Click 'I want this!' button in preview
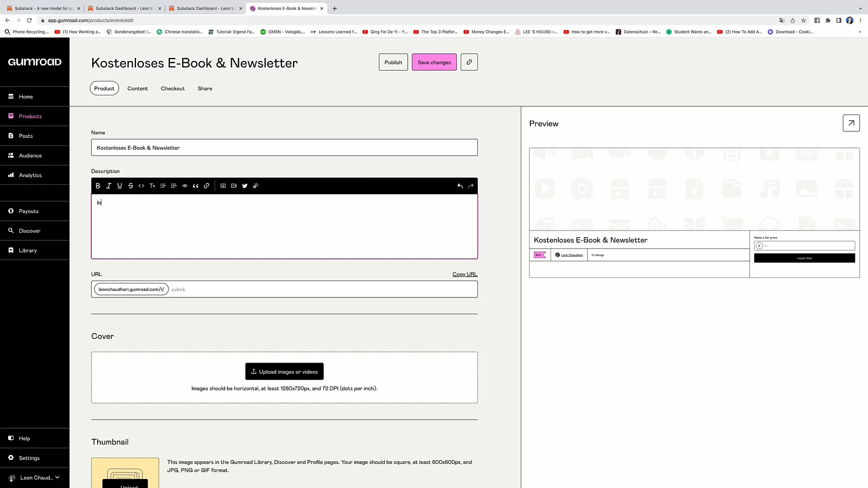The height and width of the screenshot is (488, 868). coord(804,258)
